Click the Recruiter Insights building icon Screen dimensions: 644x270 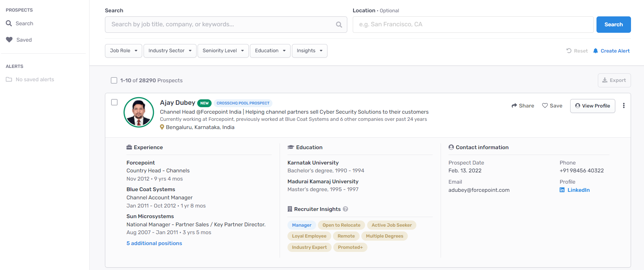click(290, 209)
